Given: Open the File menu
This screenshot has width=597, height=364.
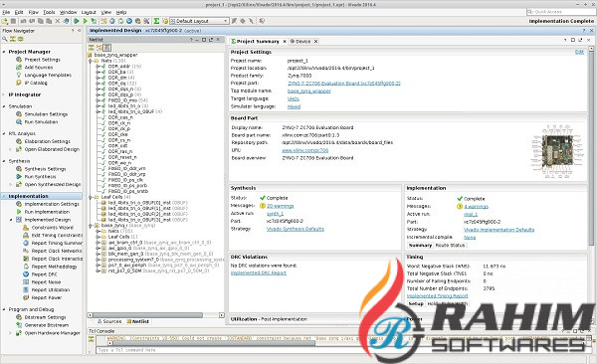Looking at the screenshot, I should [6, 12].
